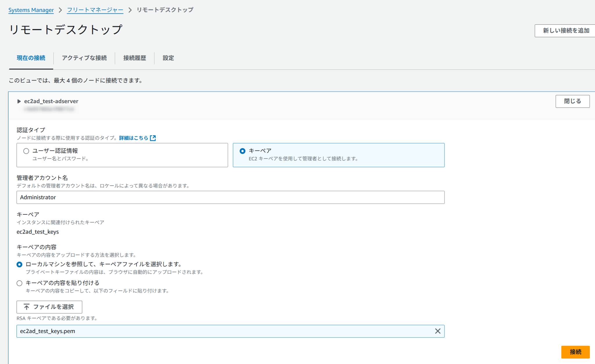This screenshot has height=364, width=595.
Task: Choose ローカルマシンを参照して key pair option
Action: [19, 264]
